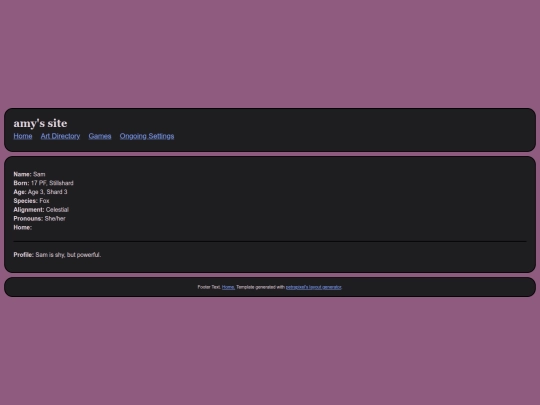
Task: Click "Template generated with" footer text
Action: pos(260,287)
